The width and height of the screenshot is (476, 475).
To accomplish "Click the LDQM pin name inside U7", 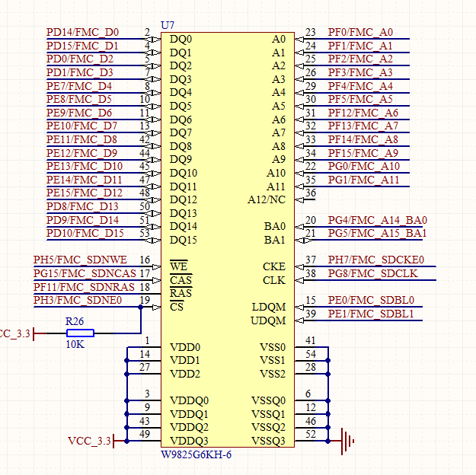I will click(x=269, y=308).
